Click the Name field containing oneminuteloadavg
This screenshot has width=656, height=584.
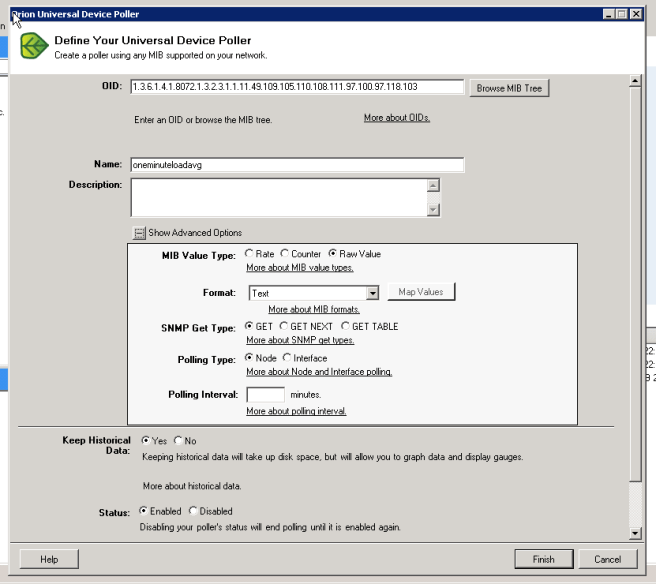[297, 165]
